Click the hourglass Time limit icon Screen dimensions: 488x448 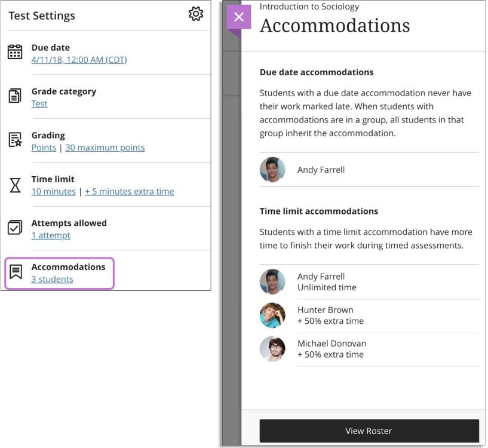[x=15, y=185]
